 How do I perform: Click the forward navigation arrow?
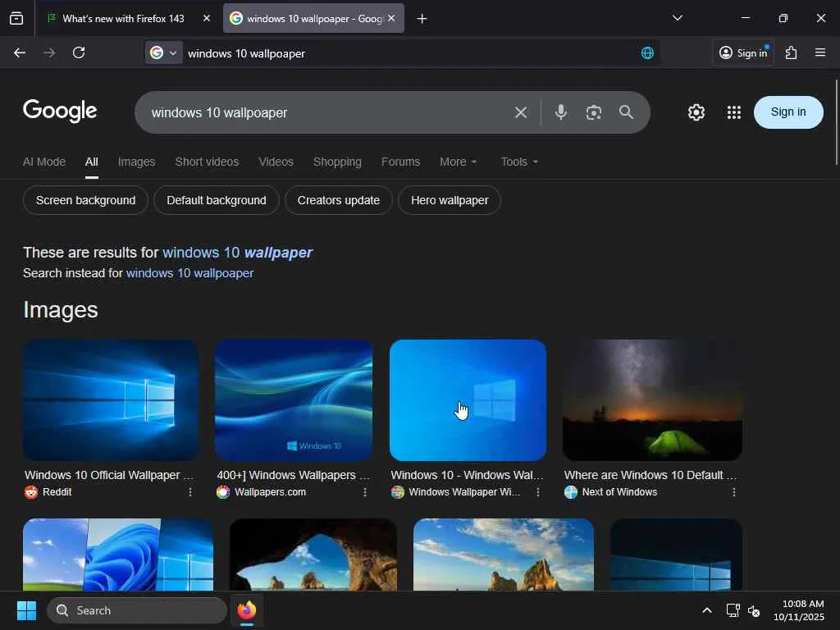tap(48, 52)
